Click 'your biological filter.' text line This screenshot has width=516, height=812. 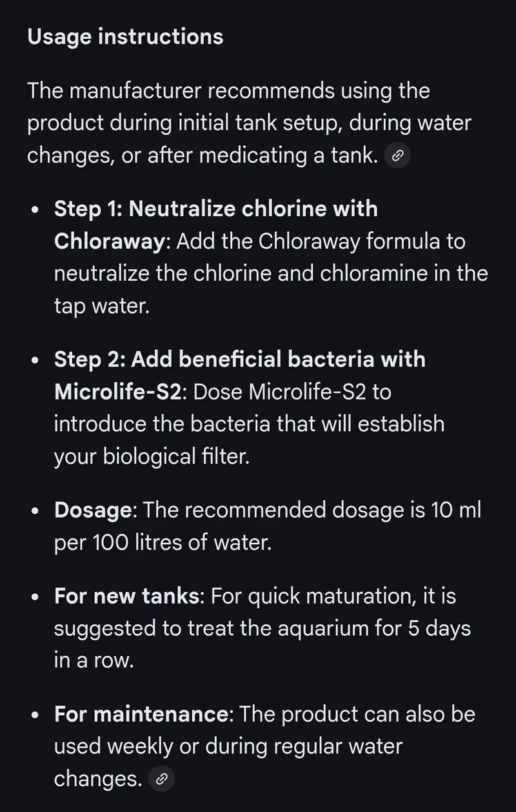151,456
